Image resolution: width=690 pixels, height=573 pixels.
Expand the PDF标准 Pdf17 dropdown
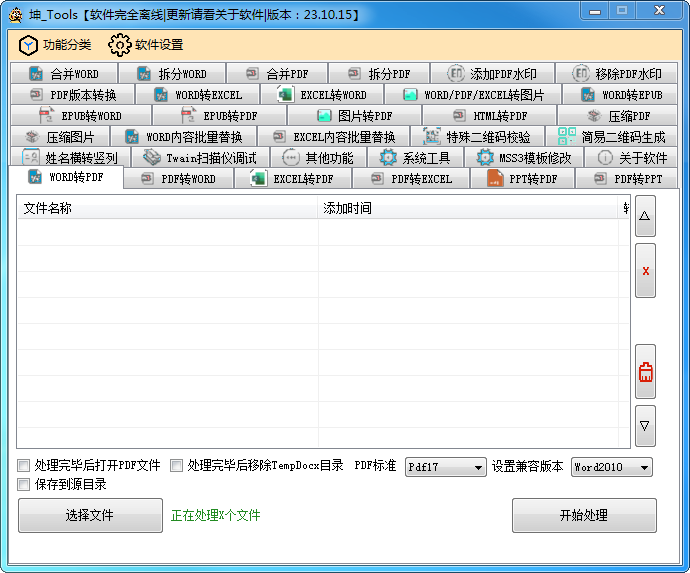[445, 467]
